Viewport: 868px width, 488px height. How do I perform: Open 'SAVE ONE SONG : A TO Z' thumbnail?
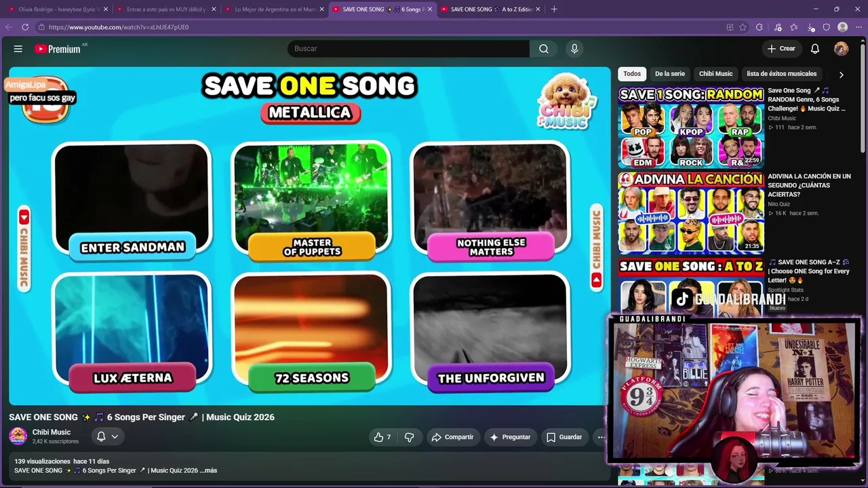coord(691,286)
